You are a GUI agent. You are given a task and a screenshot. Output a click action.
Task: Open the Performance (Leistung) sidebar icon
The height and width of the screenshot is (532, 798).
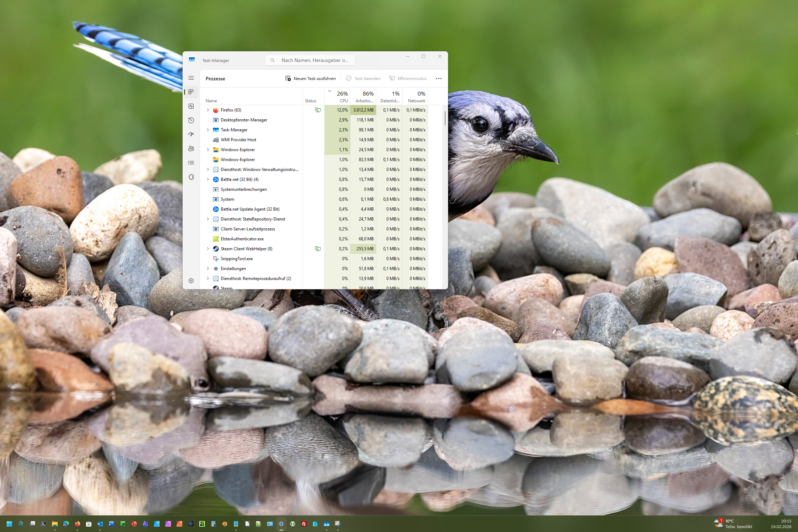(x=191, y=106)
